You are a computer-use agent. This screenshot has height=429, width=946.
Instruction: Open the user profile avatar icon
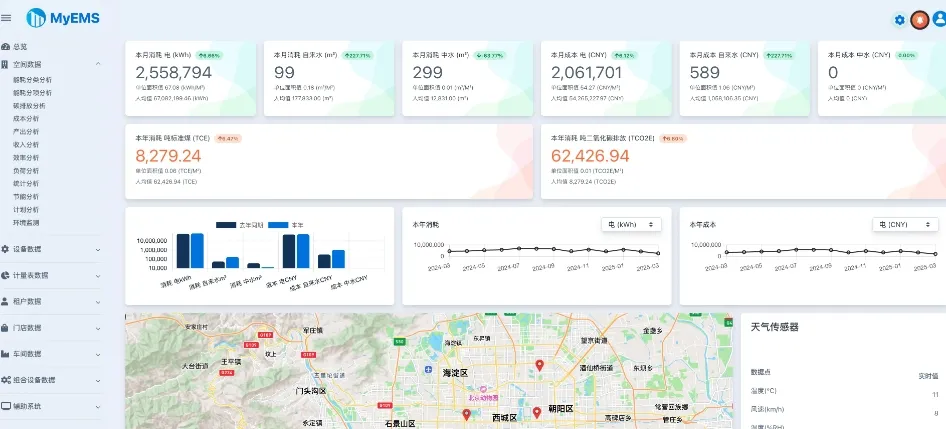point(939,19)
